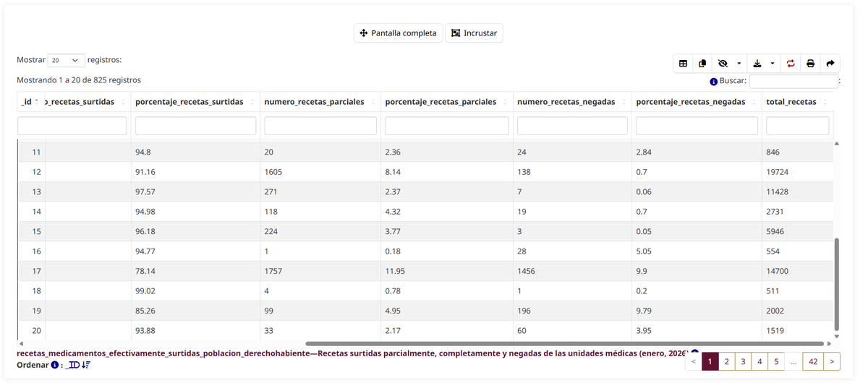Click filter box under porcentaje_recetas_negadas
868x388 pixels.
697,126
